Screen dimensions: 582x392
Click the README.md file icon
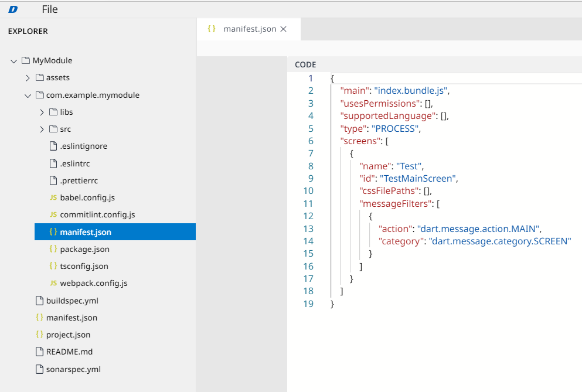39,352
